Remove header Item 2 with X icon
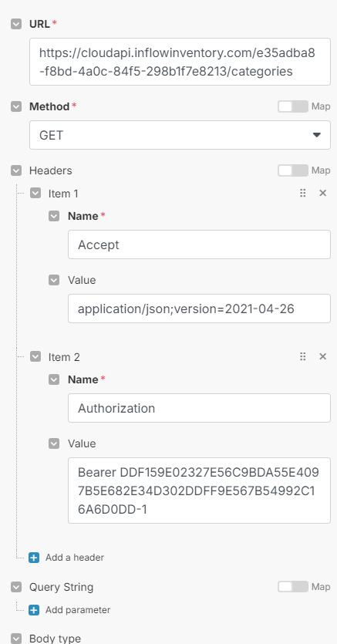Viewport: 337px width, 644px height. coord(322,356)
